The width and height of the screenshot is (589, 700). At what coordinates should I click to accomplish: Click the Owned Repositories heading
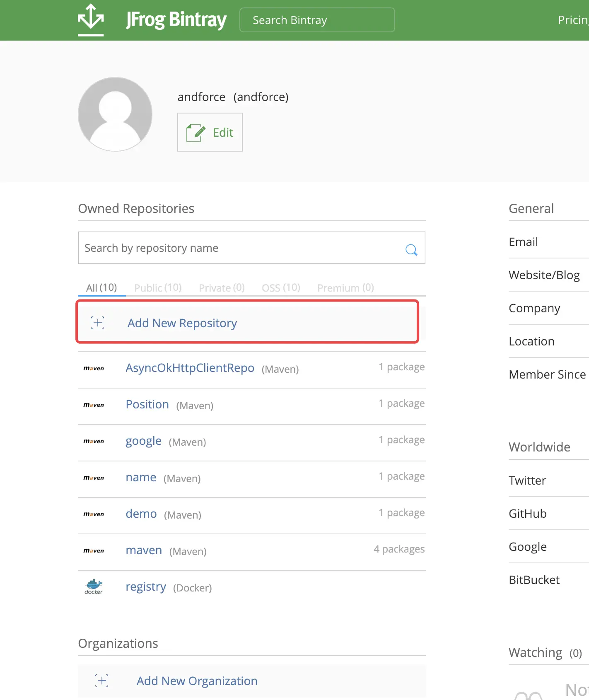[136, 208]
